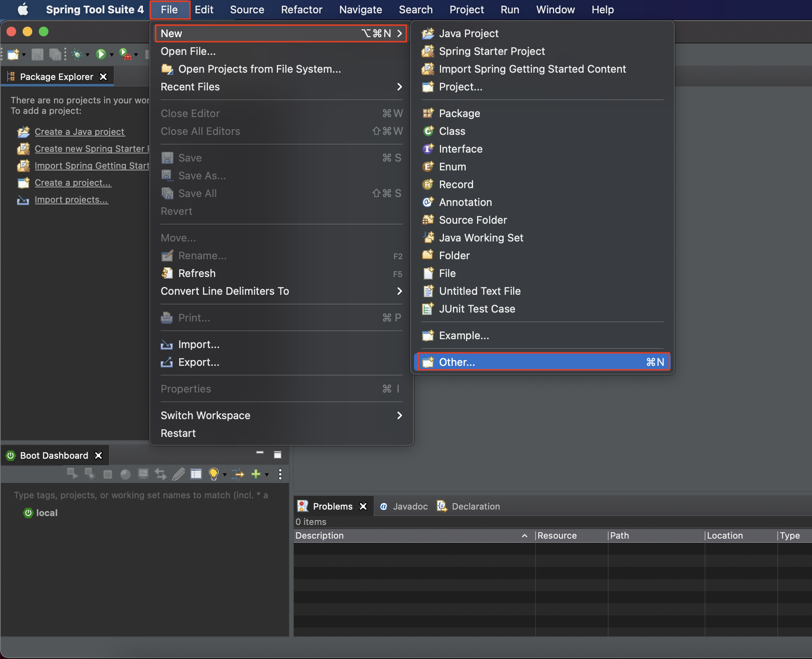
Task: Open dropdown arrow next to New wizard icon
Action: click(24, 55)
